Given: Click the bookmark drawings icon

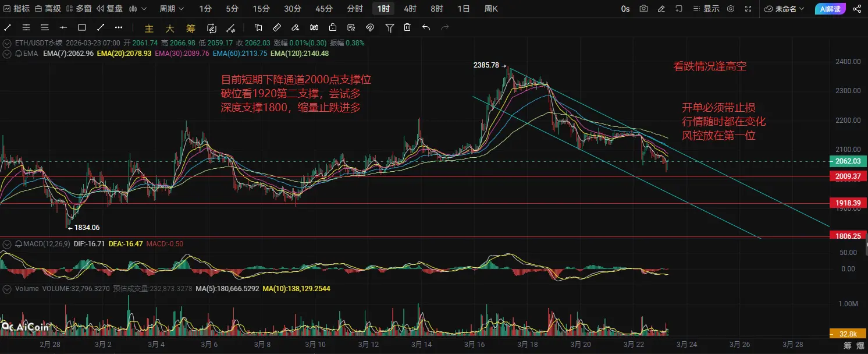Looking at the screenshot, I should (258, 27).
